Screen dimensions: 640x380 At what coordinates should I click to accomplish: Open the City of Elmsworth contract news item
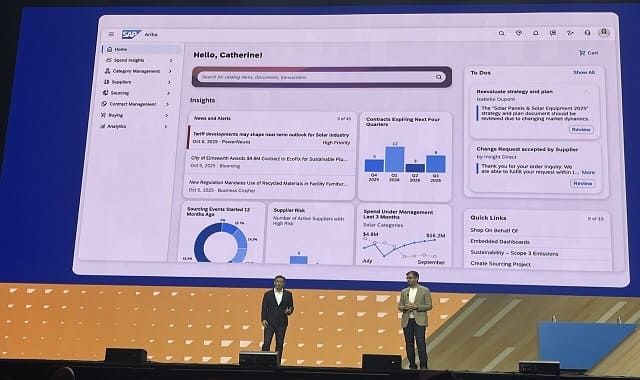[x=269, y=158]
